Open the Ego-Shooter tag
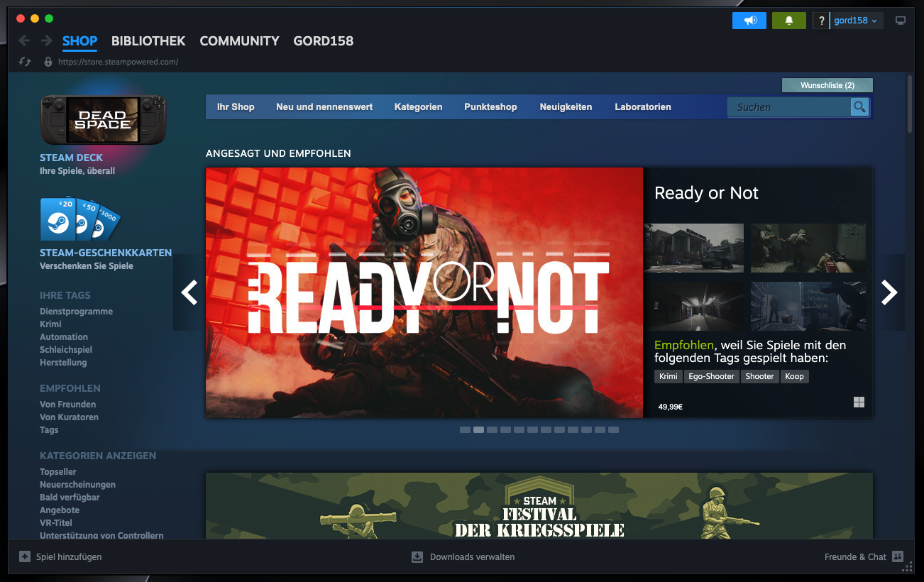Image resolution: width=924 pixels, height=582 pixels. pos(711,376)
